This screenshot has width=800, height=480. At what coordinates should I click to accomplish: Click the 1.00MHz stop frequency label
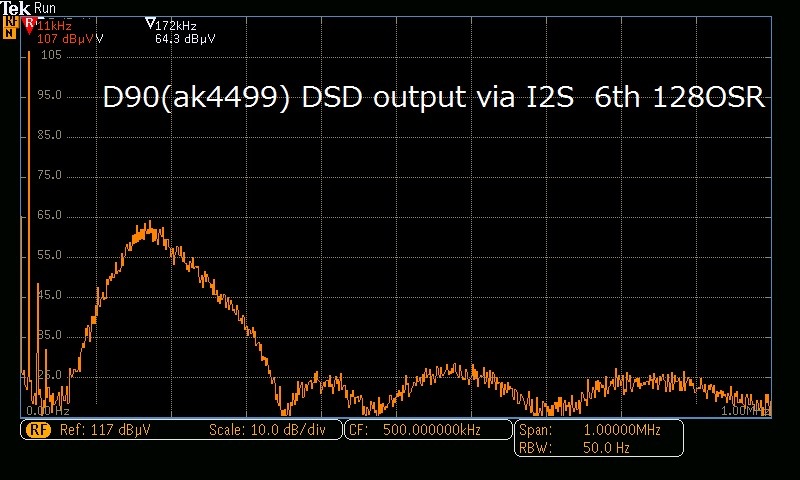click(745, 411)
